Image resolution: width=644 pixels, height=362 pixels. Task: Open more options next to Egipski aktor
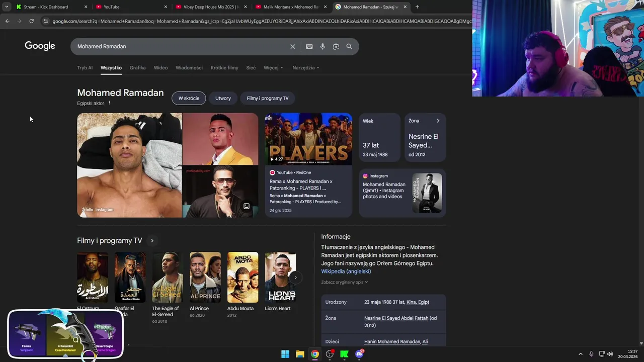tap(109, 103)
